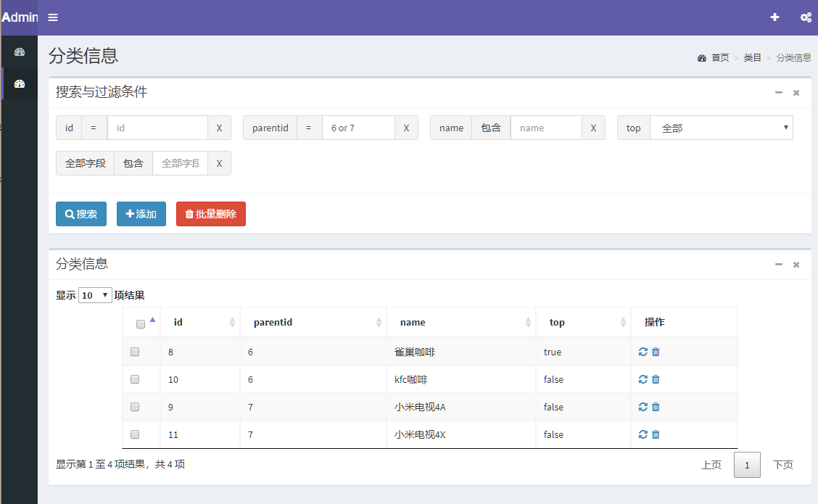This screenshot has width=818, height=504.
Task: Clear the 全部字段 filter with X
Action: coord(219,163)
